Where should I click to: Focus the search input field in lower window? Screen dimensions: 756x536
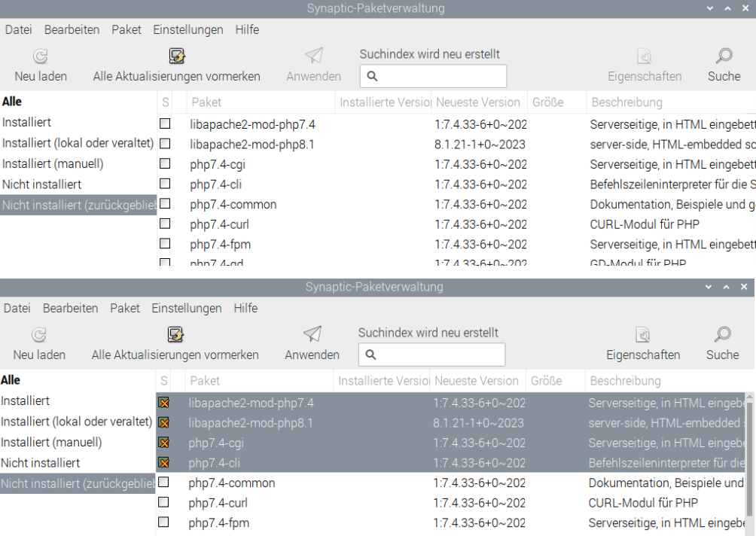click(438, 355)
